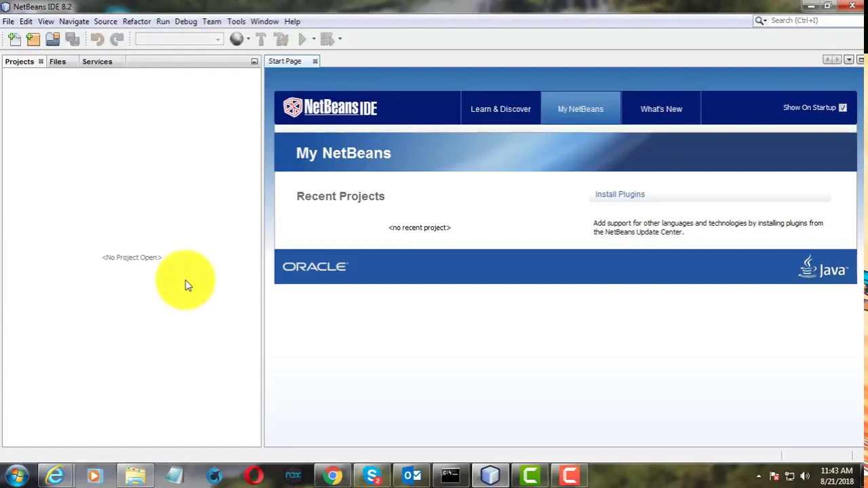868x488 pixels.
Task: Click the Oracle logo
Action: [315, 266]
